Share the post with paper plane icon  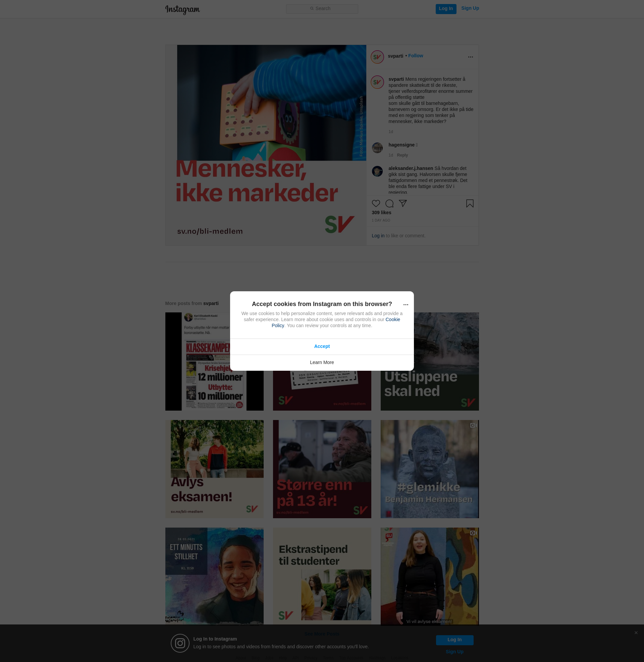(402, 203)
